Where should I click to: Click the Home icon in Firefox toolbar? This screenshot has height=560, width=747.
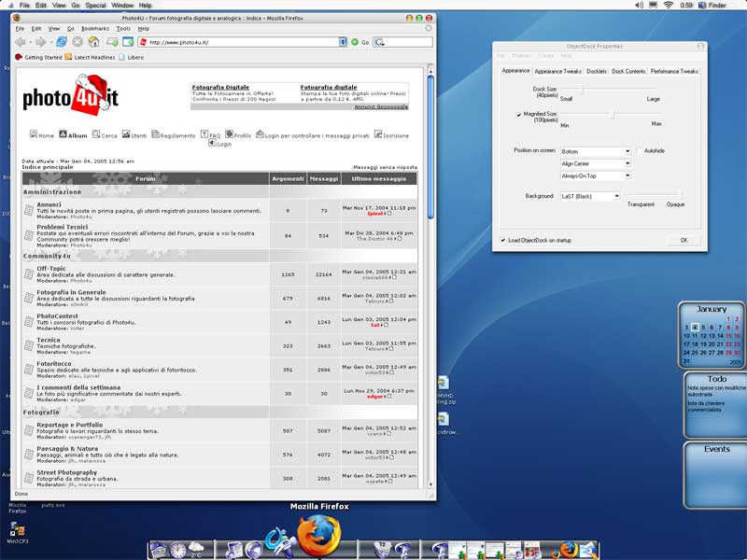(93, 42)
